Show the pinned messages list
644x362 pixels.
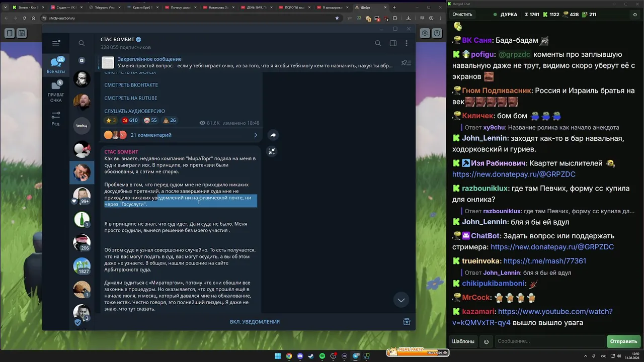click(406, 62)
